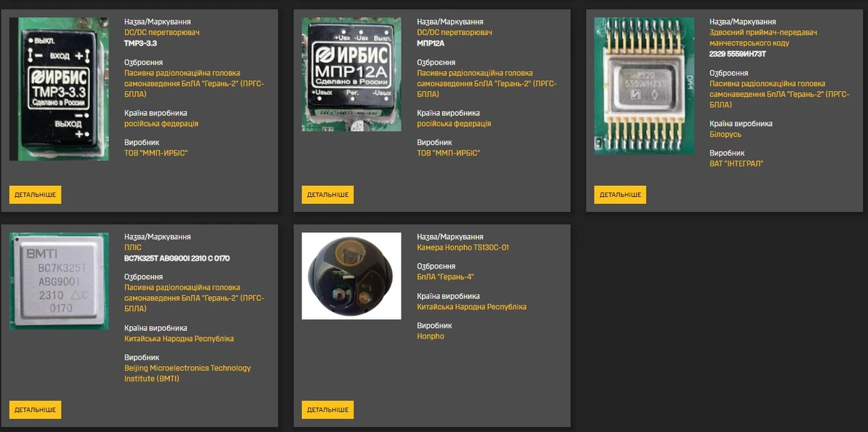Image resolution: width=868 pixels, height=432 pixels.
Task: Click Китайська Народна Республіка in Honpho card
Action: (x=472, y=307)
